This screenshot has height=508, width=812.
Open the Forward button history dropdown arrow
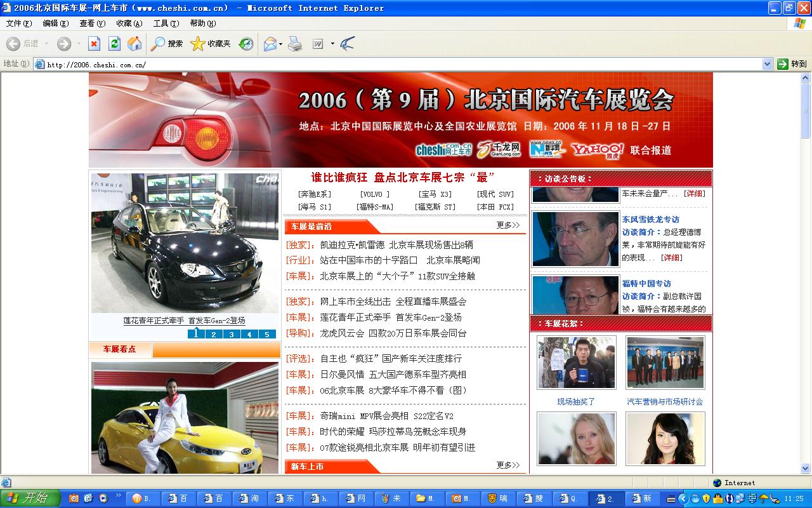pos(78,43)
